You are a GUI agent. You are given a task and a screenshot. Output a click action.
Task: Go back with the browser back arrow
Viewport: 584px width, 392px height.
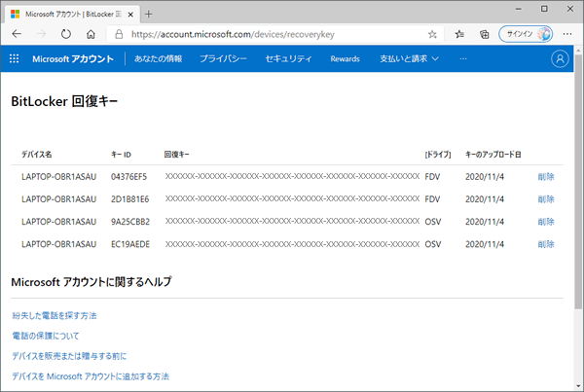click(17, 34)
